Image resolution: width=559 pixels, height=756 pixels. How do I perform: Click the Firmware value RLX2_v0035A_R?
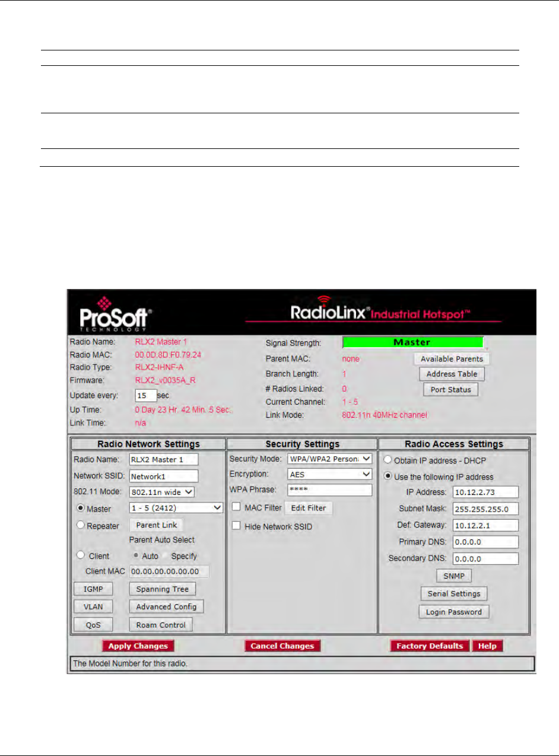pos(166,380)
